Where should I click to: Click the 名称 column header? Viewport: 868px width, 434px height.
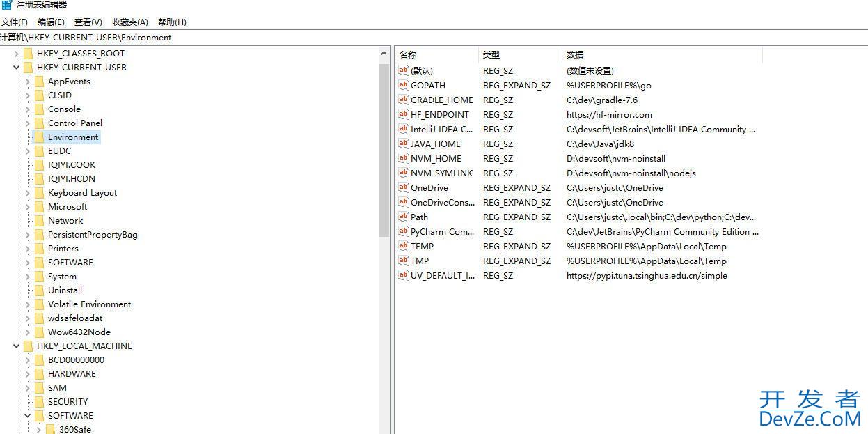click(x=408, y=54)
